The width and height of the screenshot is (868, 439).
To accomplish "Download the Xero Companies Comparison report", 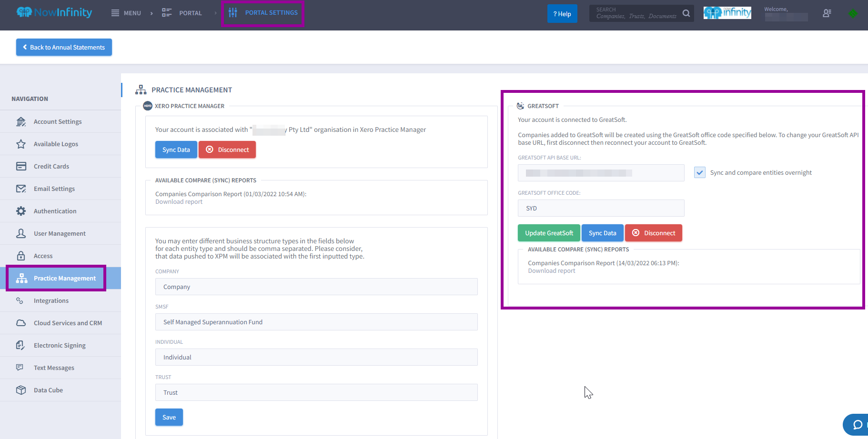I will click(x=179, y=202).
